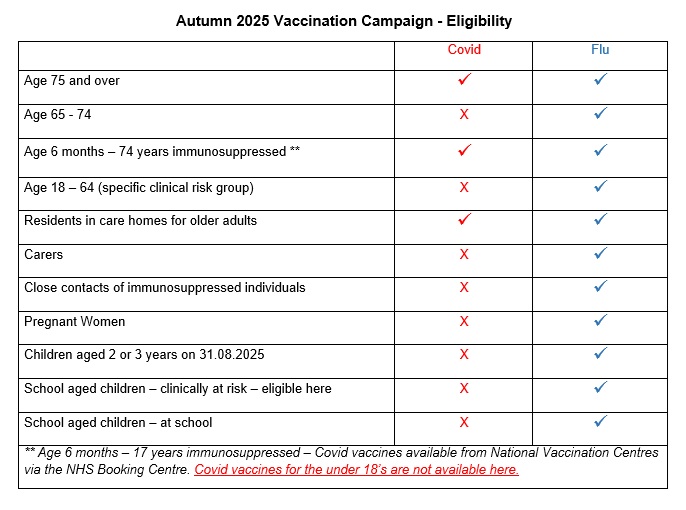Click the Covid X in Pregnant Women row

pyautogui.click(x=464, y=321)
